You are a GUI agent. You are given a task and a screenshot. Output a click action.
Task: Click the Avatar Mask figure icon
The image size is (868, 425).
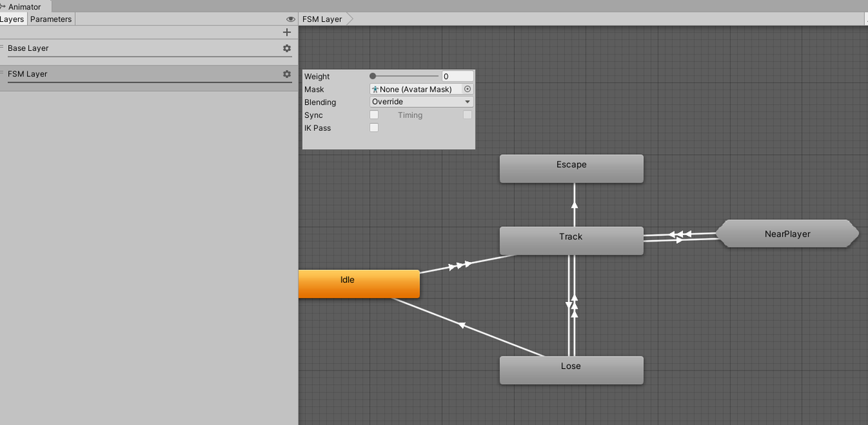point(375,89)
